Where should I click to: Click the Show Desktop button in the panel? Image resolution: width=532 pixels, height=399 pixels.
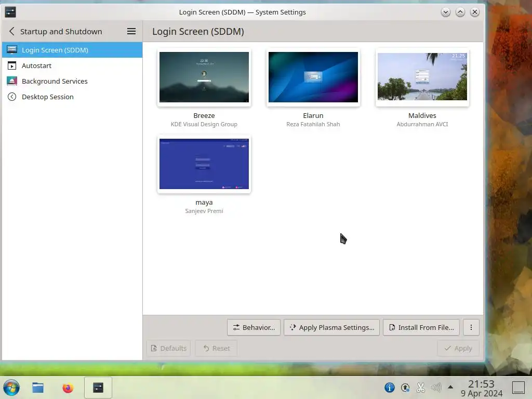(518, 388)
